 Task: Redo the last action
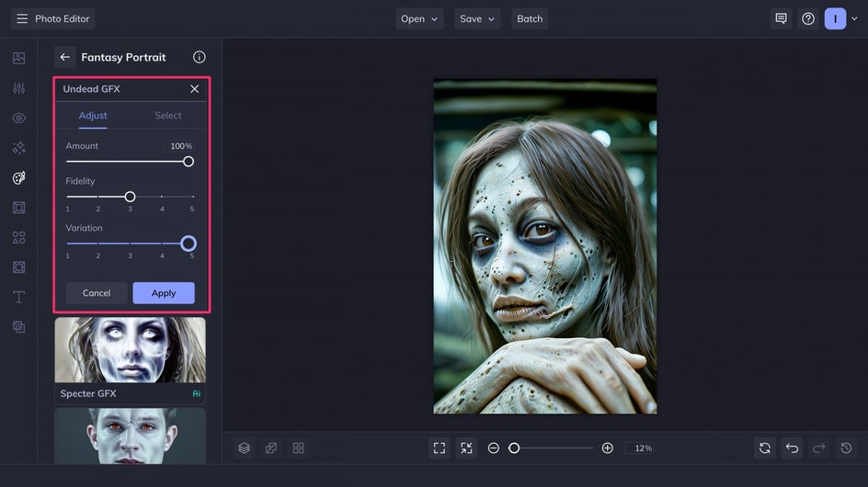pos(819,448)
